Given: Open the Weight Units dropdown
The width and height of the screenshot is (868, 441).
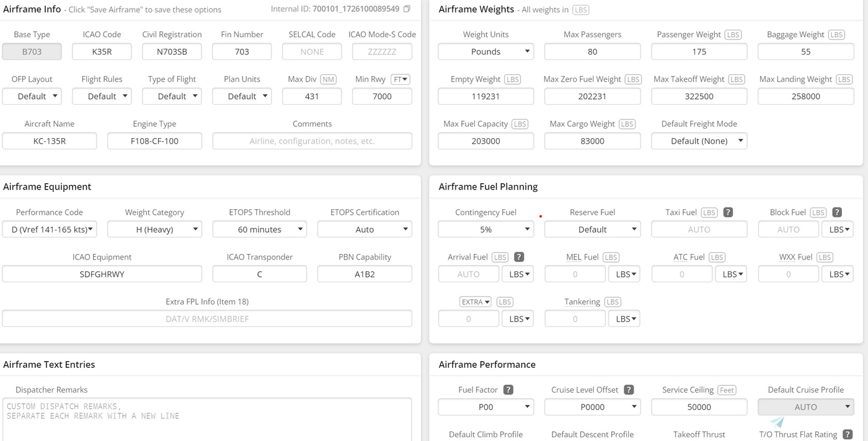Looking at the screenshot, I should pyautogui.click(x=485, y=52).
